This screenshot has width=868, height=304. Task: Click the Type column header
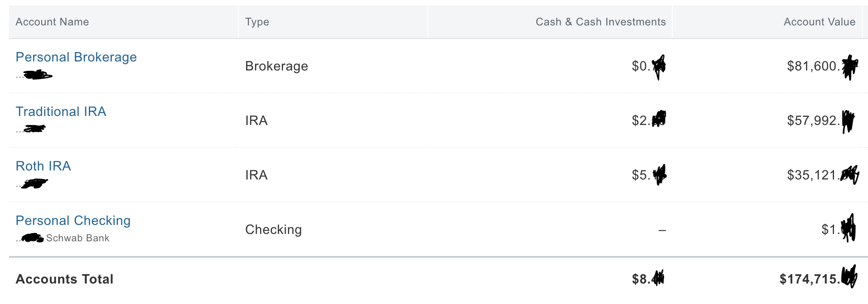[257, 22]
